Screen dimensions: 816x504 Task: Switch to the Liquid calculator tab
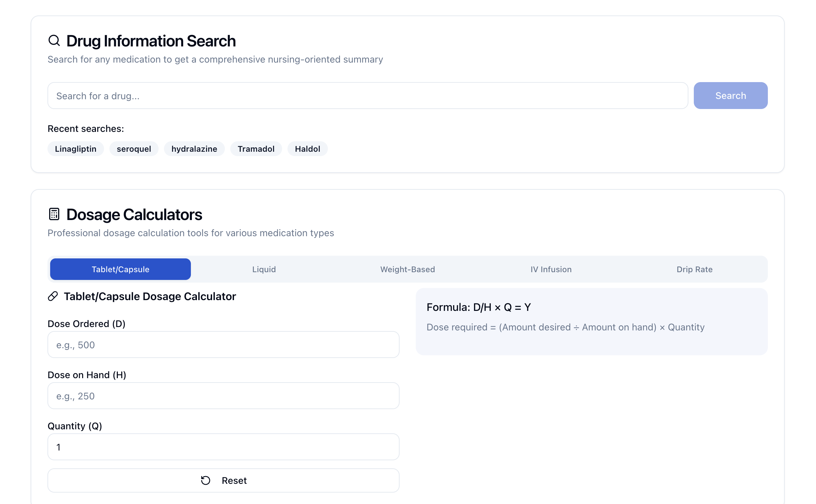(264, 269)
